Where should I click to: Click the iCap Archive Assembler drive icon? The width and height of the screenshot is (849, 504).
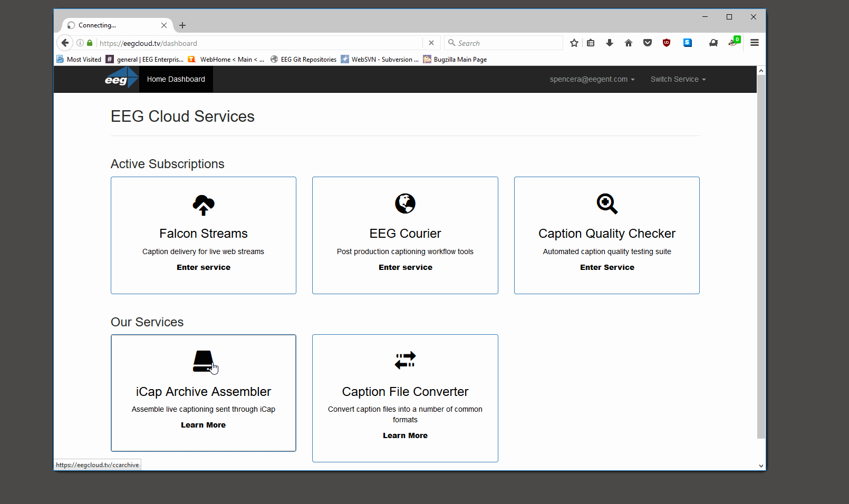pos(203,361)
